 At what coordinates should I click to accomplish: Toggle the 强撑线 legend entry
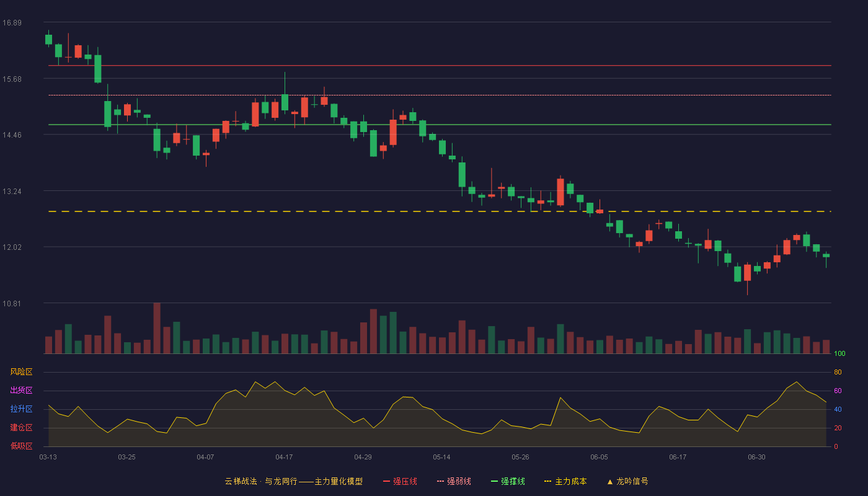pos(508,481)
